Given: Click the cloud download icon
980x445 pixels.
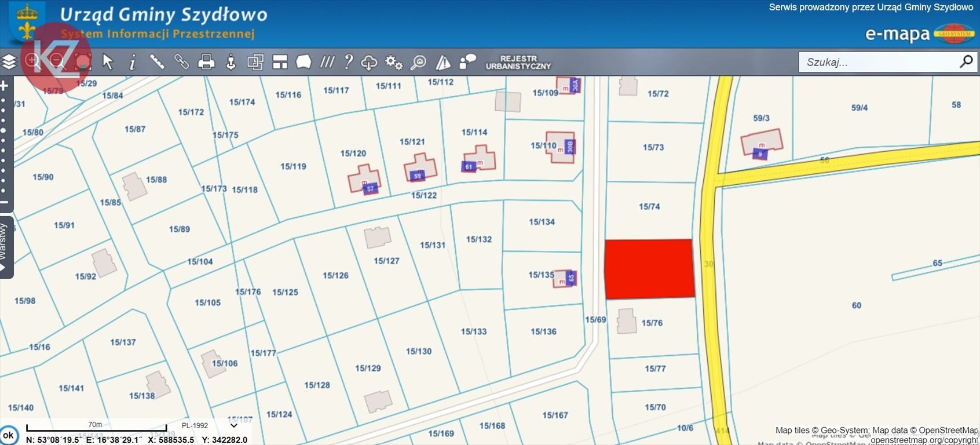Looking at the screenshot, I should pyautogui.click(x=369, y=62).
